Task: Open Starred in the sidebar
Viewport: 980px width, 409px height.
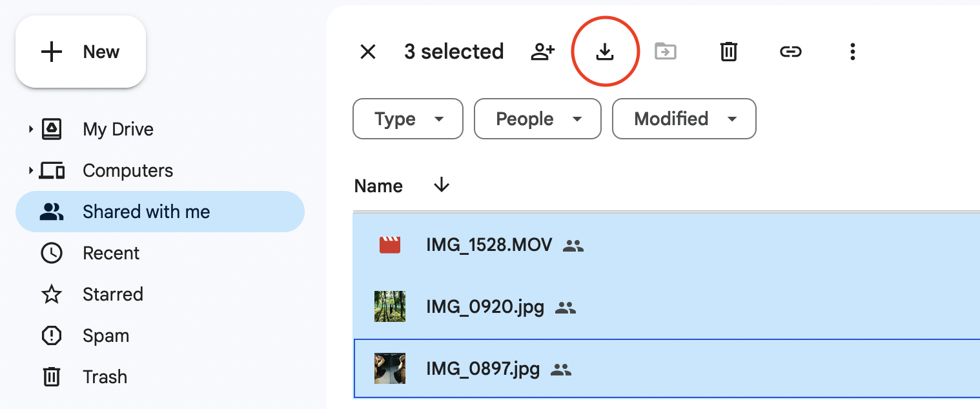Action: click(112, 294)
